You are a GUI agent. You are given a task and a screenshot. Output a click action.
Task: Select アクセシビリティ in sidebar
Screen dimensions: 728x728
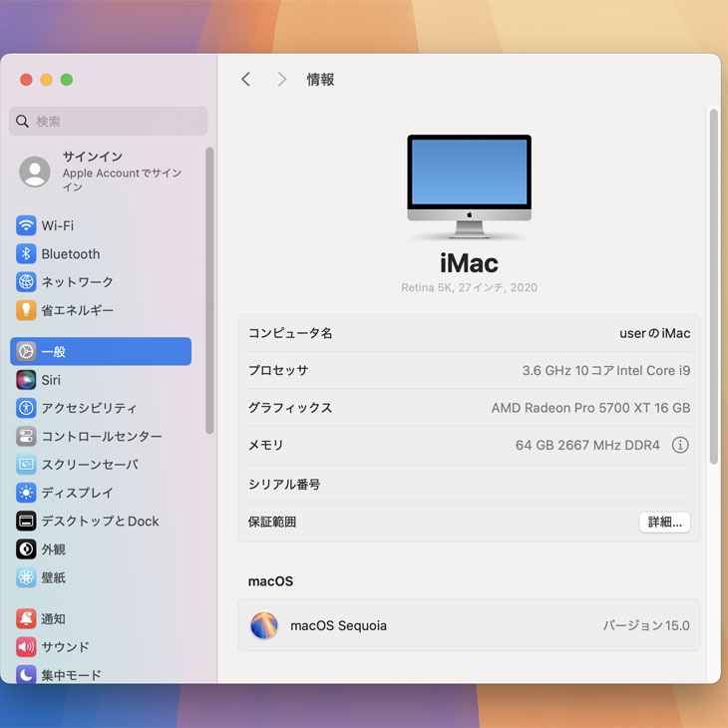pos(89,408)
